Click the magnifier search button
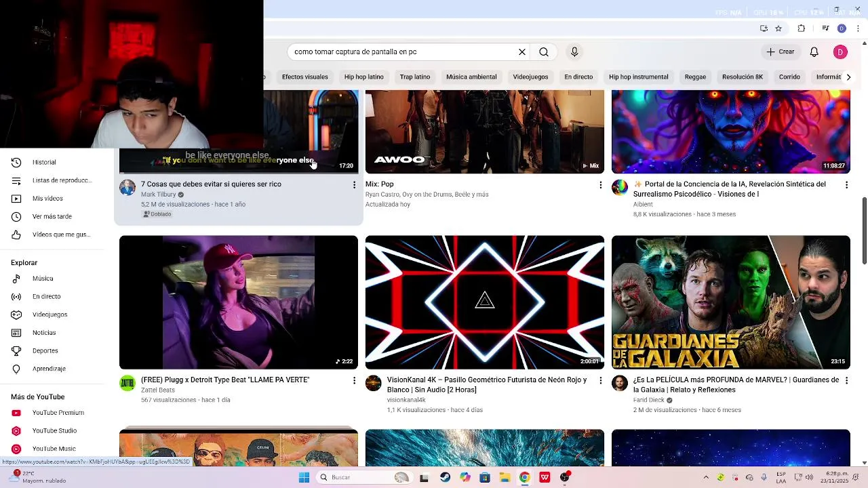The height and width of the screenshot is (488, 868). click(544, 52)
